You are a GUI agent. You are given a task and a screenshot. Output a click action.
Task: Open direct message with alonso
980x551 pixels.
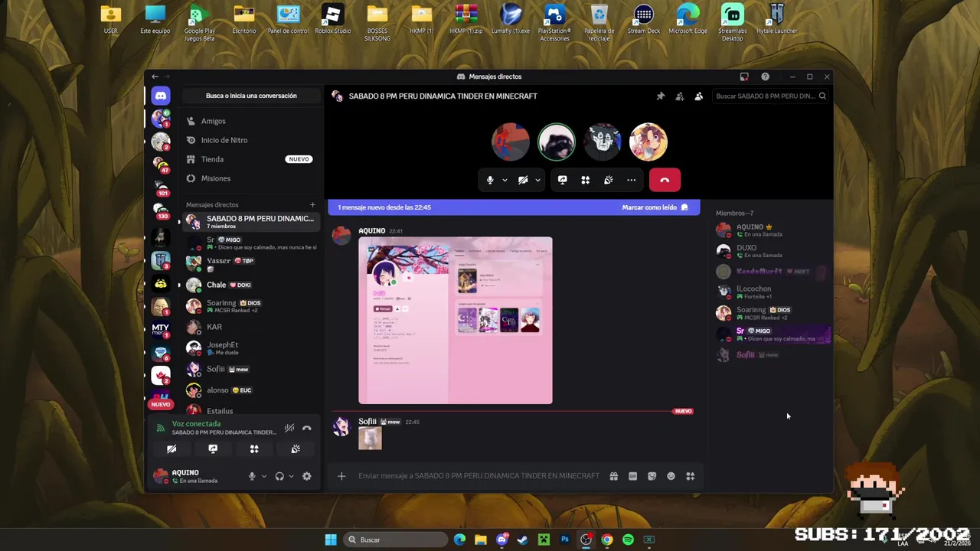(250, 390)
